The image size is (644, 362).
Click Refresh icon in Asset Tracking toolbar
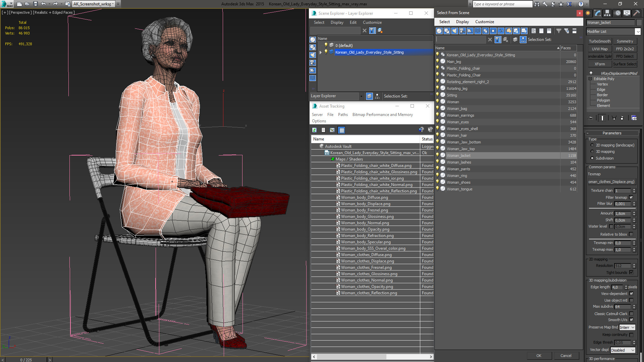click(x=314, y=130)
